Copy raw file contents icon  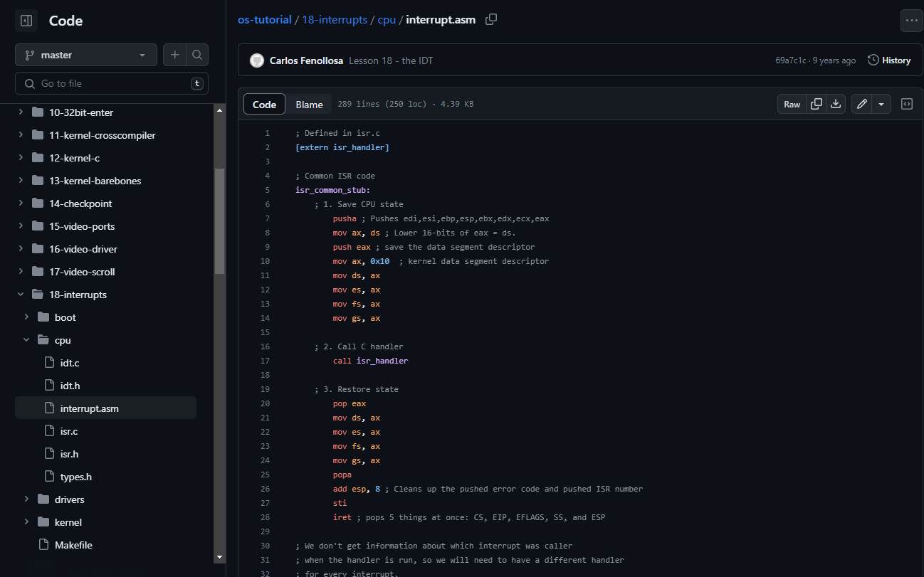tap(817, 104)
